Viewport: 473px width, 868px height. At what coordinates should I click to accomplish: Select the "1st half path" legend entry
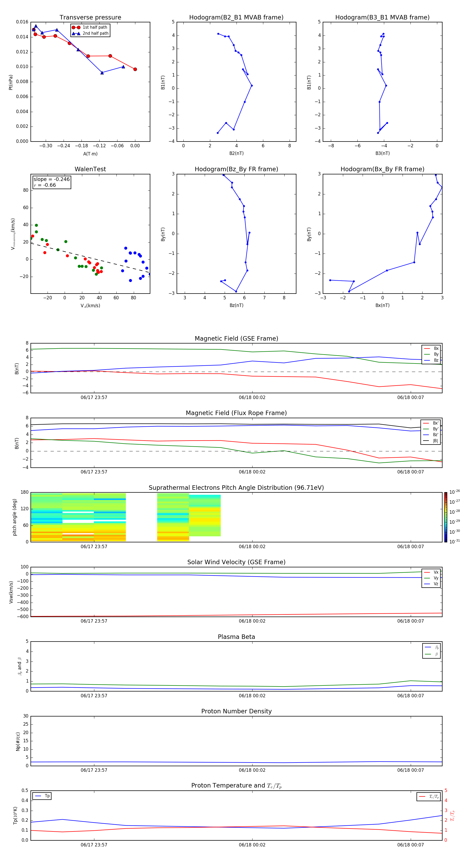tap(90, 27)
